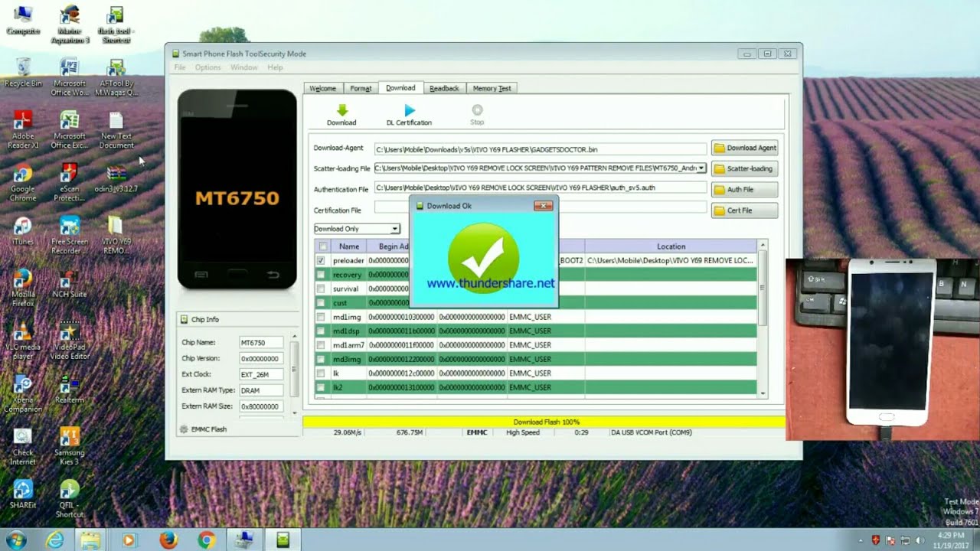Uncheck the preloader partition checkbox
This screenshot has height=551, width=980.
coord(321,260)
